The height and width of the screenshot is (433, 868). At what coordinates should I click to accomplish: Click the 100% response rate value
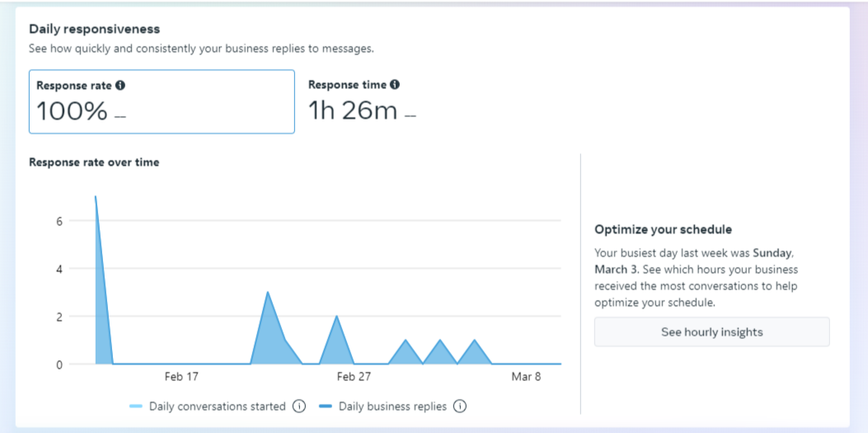[x=73, y=111]
